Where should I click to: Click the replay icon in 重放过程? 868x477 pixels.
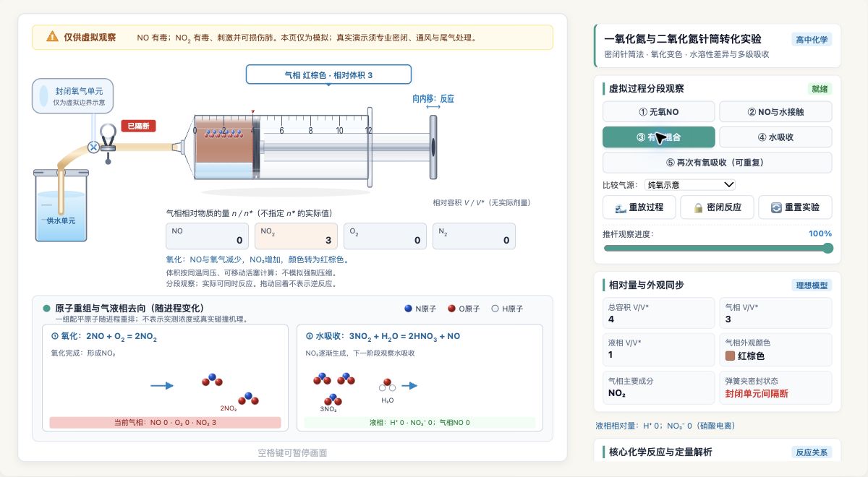pyautogui.click(x=620, y=207)
